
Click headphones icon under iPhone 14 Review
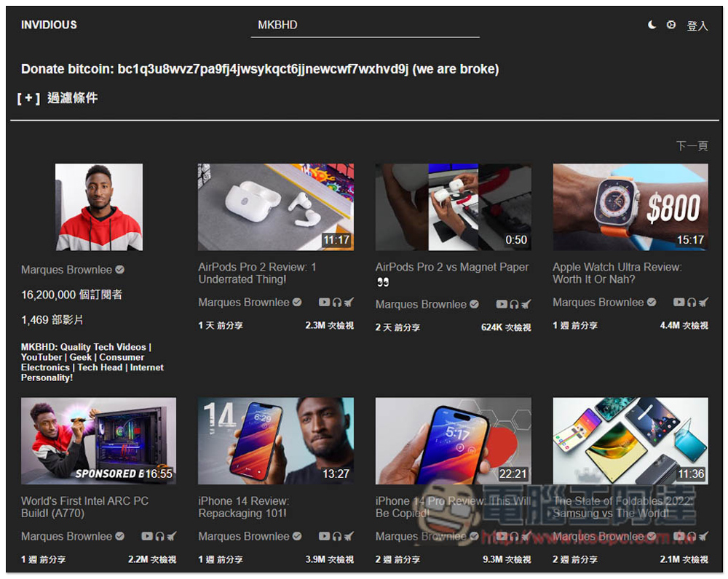point(336,537)
